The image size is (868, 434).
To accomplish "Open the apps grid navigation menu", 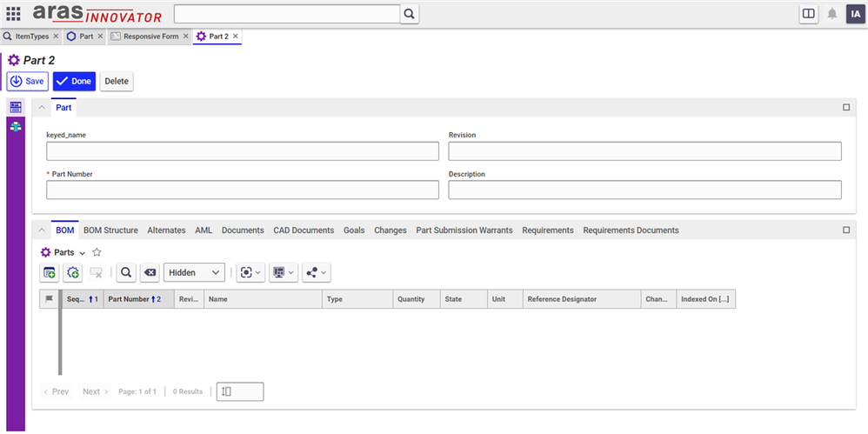I will (14, 14).
